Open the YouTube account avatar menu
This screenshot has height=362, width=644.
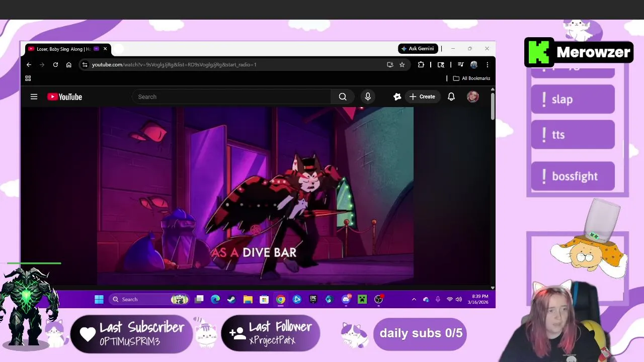tap(472, 97)
